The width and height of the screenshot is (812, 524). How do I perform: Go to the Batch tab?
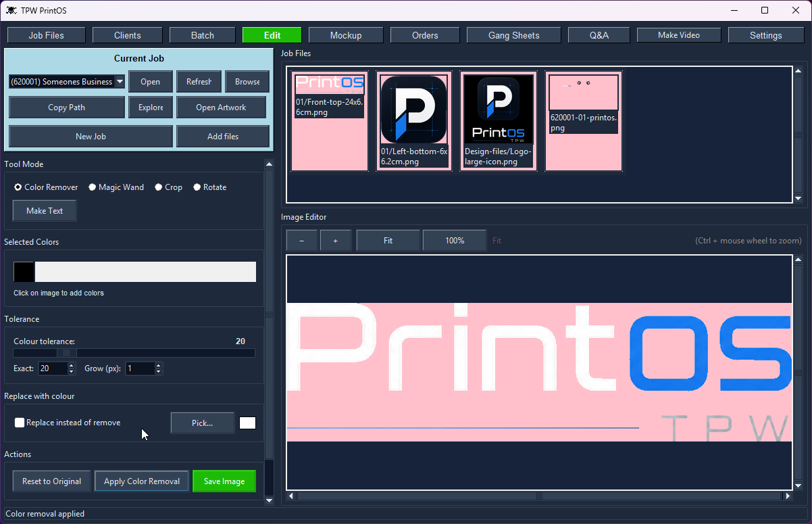(x=203, y=35)
